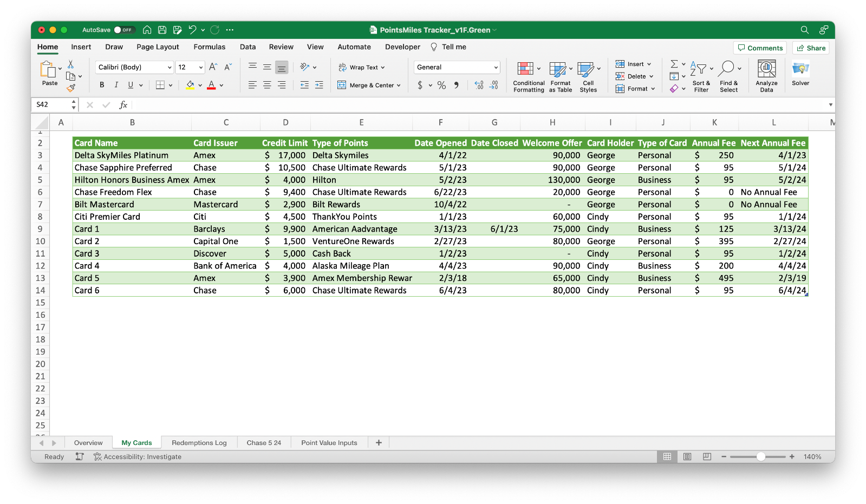The image size is (866, 504).
Task: Click the formula bar input
Action: point(479,104)
